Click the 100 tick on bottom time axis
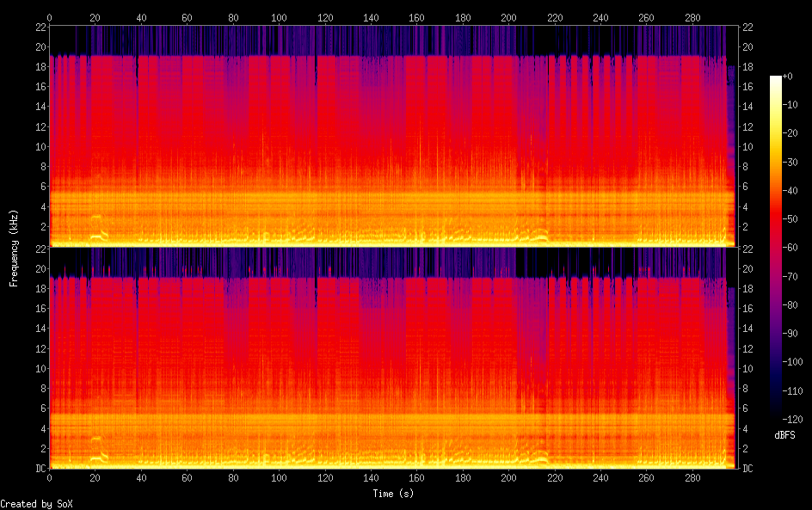This screenshot has height=510, width=812. 279,476
